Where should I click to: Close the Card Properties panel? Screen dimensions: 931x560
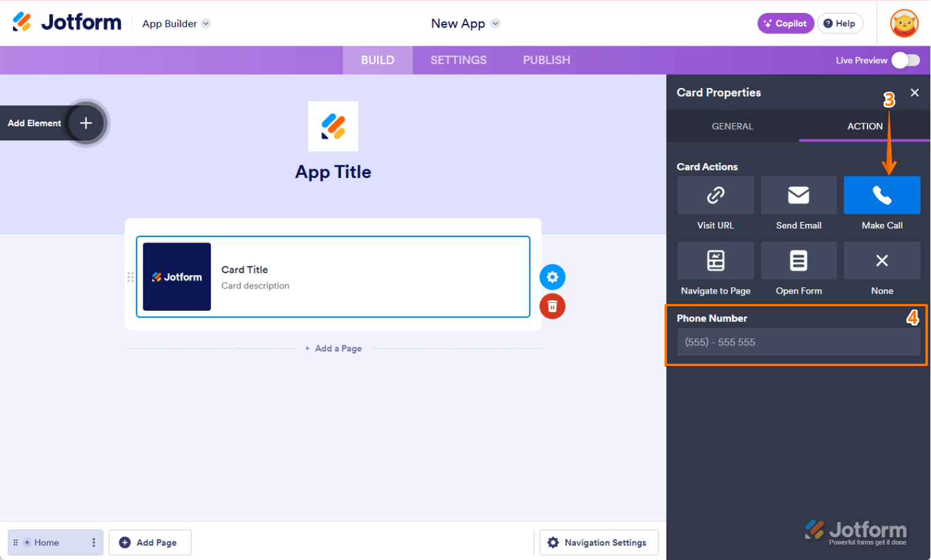click(914, 93)
